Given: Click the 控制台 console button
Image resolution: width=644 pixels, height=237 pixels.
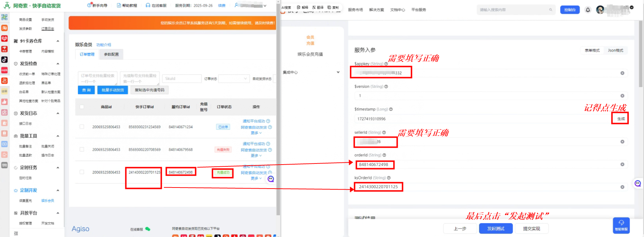Looking at the screenshot, I should (570, 10).
